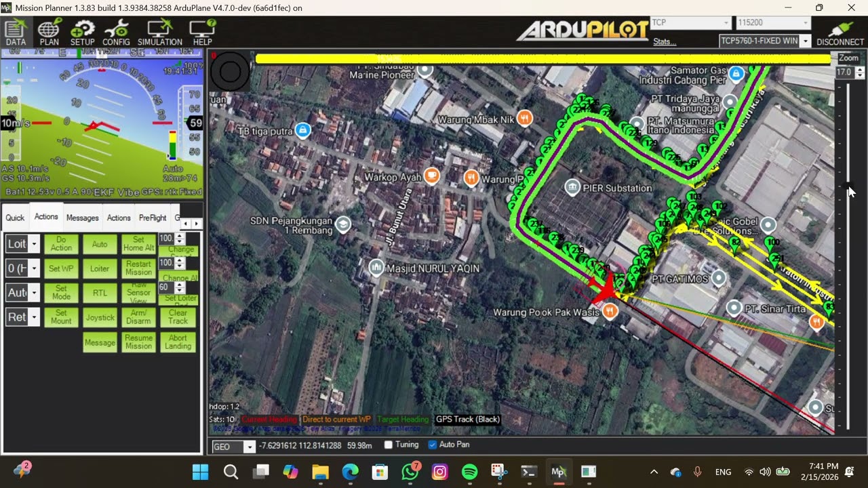
Task: Click the Warung Pojok Pak Wasis marker
Action: coord(610,311)
